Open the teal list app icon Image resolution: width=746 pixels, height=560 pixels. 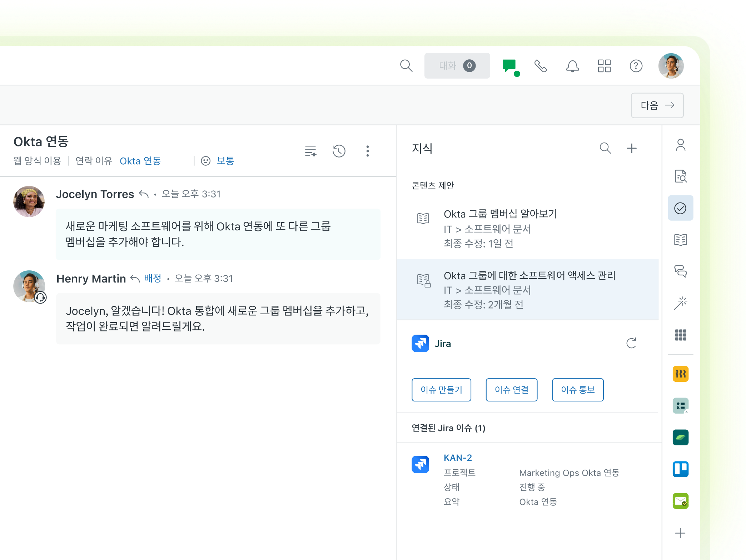[681, 406]
